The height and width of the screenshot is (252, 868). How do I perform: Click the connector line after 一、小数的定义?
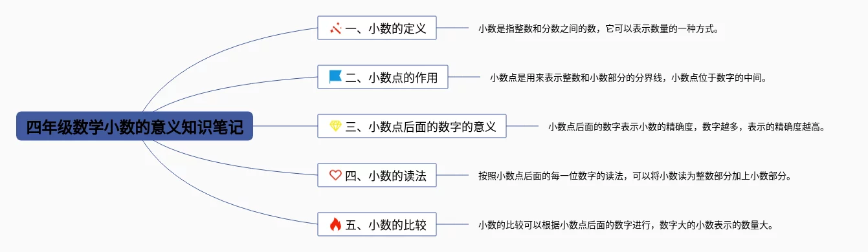point(452,28)
